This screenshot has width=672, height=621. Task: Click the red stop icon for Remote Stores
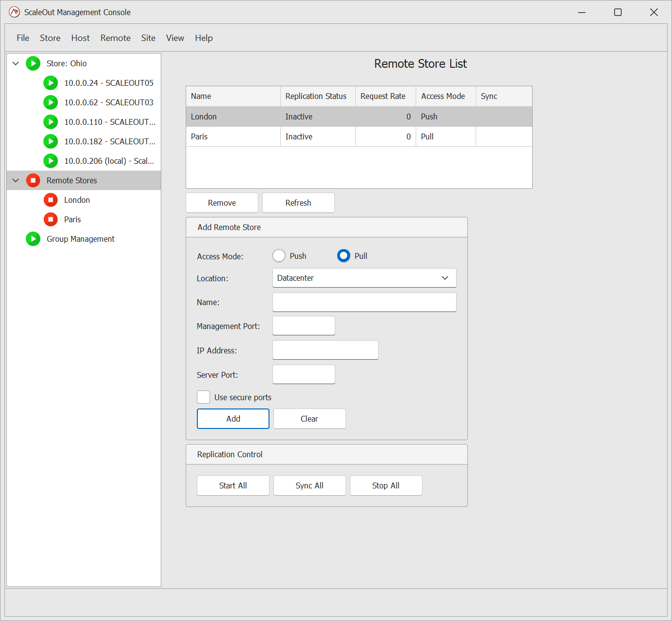33,180
